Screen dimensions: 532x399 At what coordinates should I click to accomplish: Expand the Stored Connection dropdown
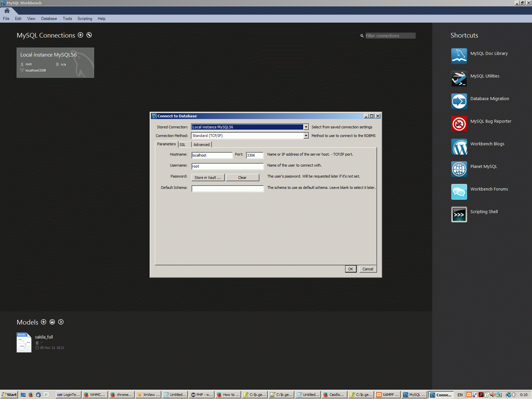(306, 127)
